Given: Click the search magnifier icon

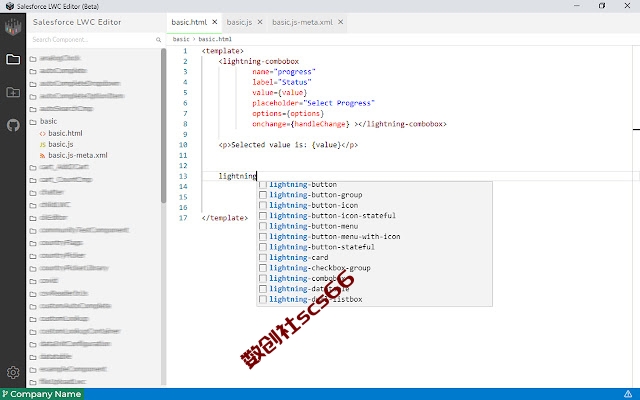Looking at the screenshot, I should [158, 40].
